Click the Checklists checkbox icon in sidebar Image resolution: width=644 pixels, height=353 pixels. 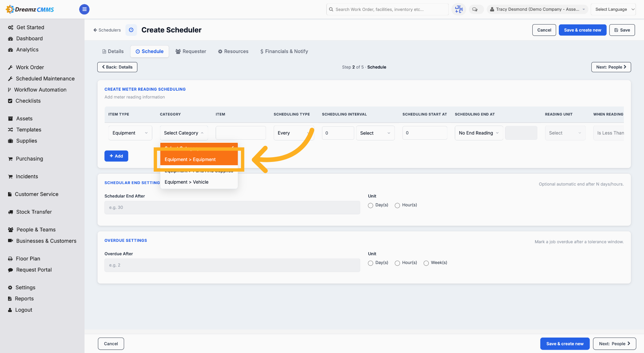coord(10,101)
